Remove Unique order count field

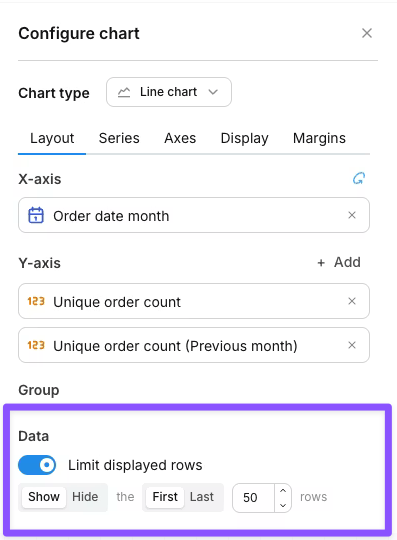click(352, 301)
